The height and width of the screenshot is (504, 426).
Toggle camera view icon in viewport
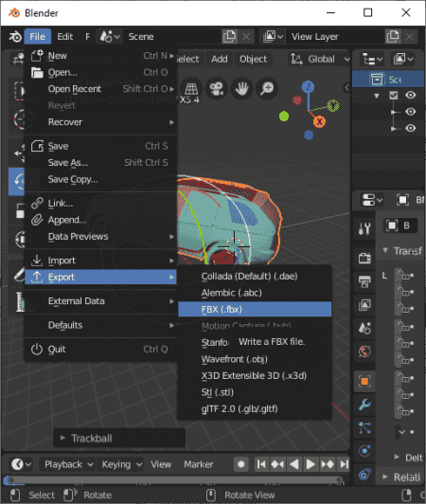[217, 88]
